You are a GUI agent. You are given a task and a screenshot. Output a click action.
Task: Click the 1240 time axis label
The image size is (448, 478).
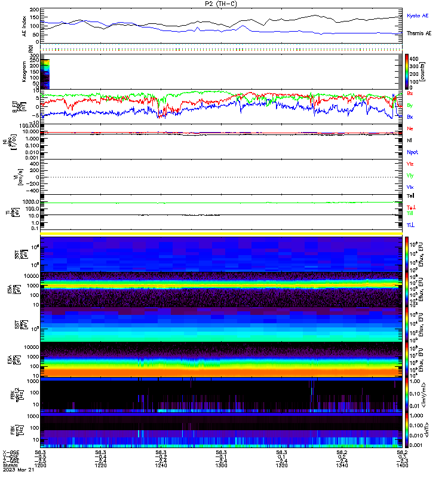click(x=161, y=465)
